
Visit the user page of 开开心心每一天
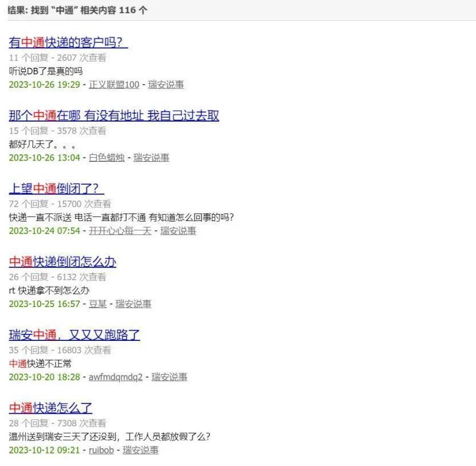coord(119,230)
